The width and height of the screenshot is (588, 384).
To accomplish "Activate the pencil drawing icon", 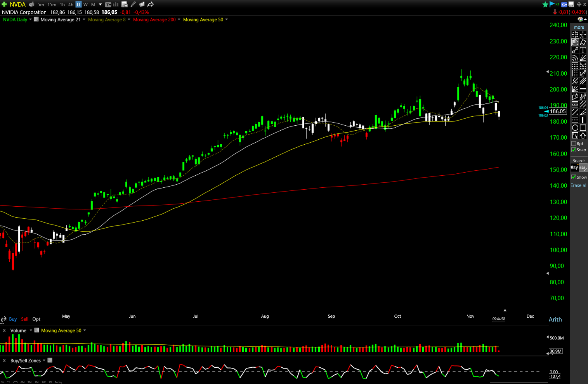I will 133,4.
